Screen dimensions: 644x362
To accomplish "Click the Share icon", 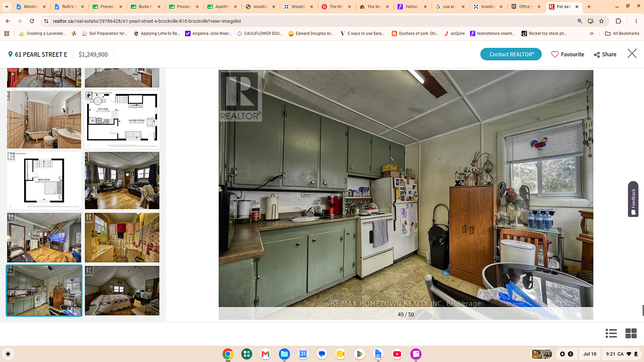I will [597, 54].
